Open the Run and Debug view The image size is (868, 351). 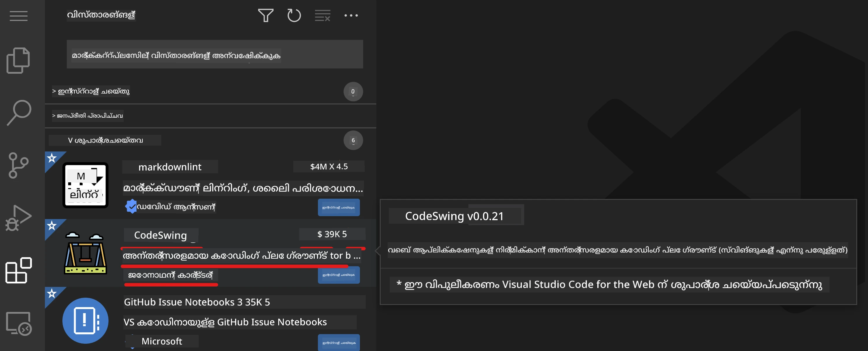18,218
